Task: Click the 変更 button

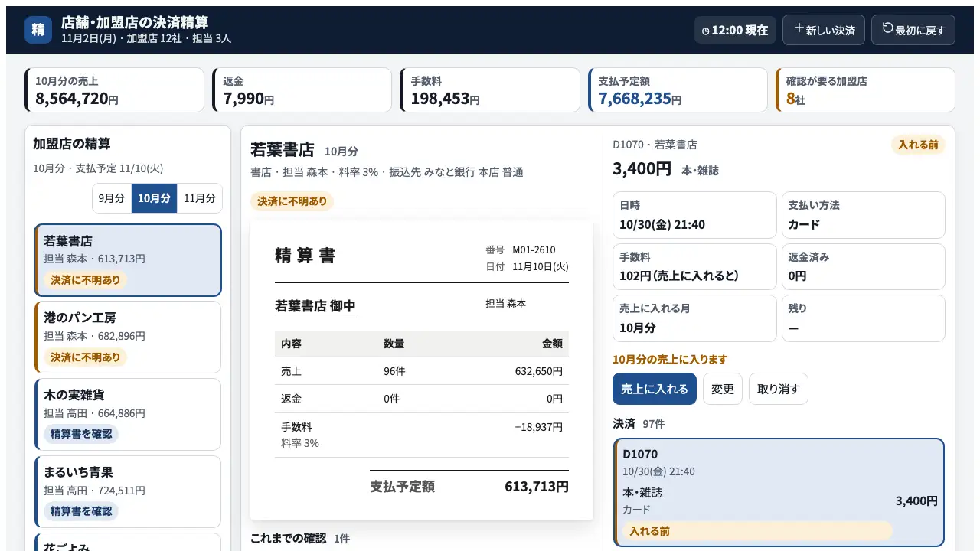Action: [x=723, y=389]
